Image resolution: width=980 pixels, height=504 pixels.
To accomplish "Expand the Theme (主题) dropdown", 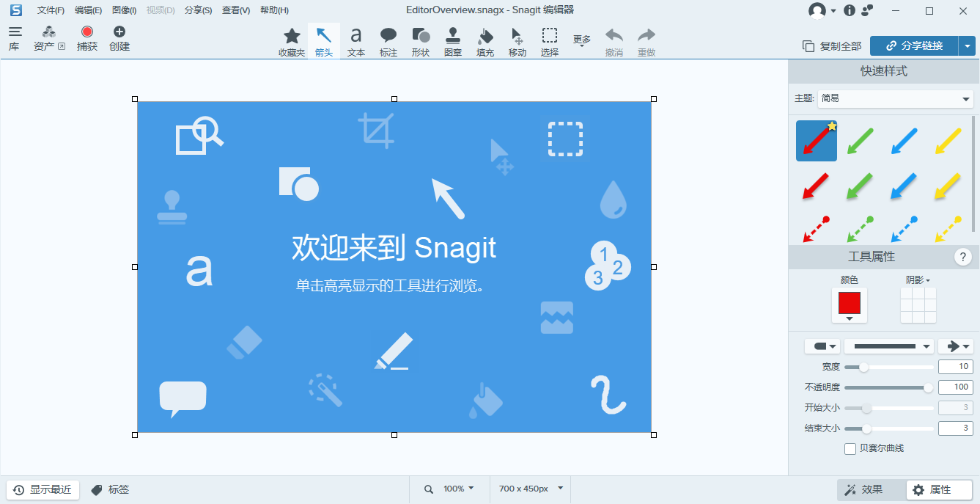I will click(x=895, y=98).
